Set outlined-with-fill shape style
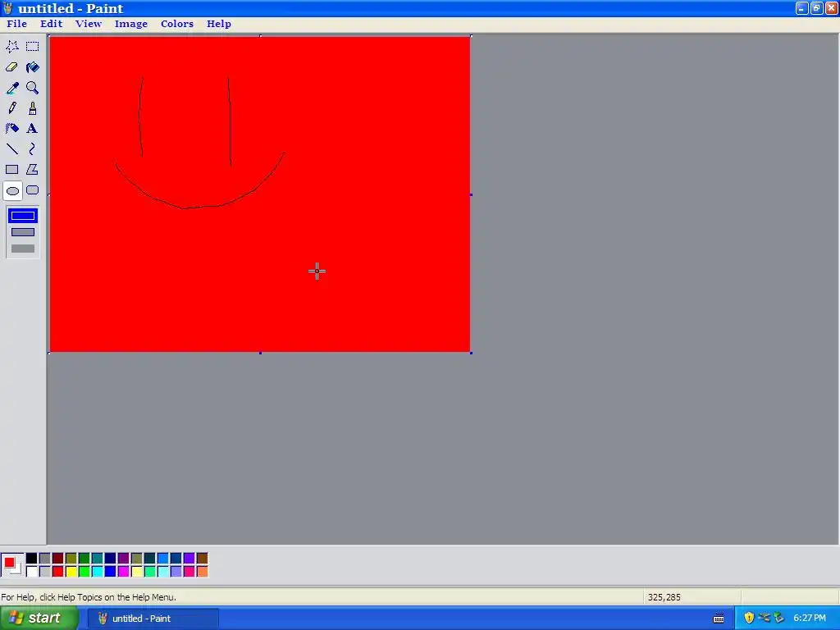Image resolution: width=840 pixels, height=630 pixels. pos(22,232)
